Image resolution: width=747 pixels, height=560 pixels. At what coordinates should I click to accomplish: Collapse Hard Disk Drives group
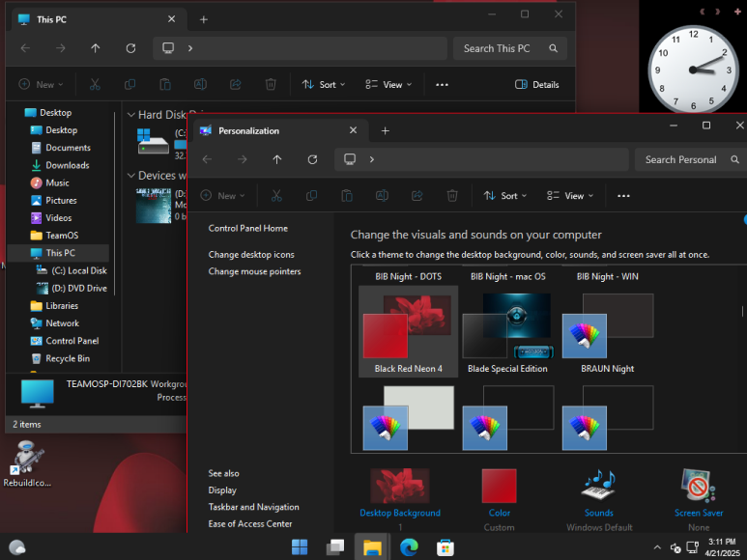(131, 115)
